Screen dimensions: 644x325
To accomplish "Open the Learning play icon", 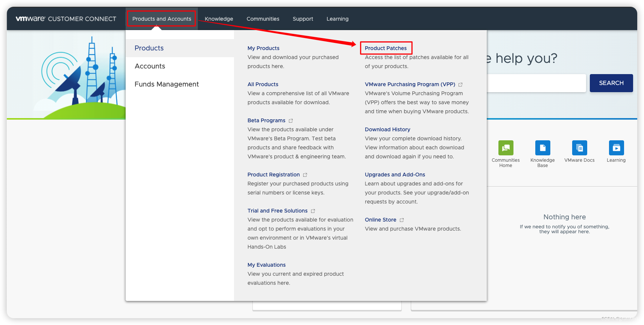I will [x=616, y=148].
